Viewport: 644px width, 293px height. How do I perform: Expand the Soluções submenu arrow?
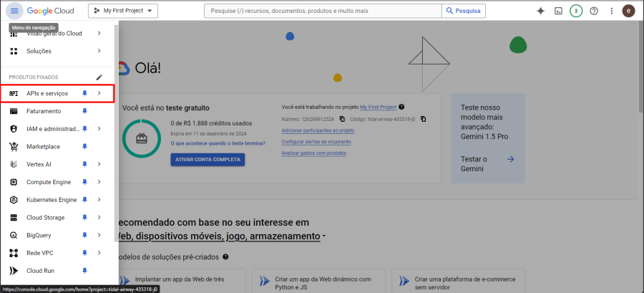(99, 51)
